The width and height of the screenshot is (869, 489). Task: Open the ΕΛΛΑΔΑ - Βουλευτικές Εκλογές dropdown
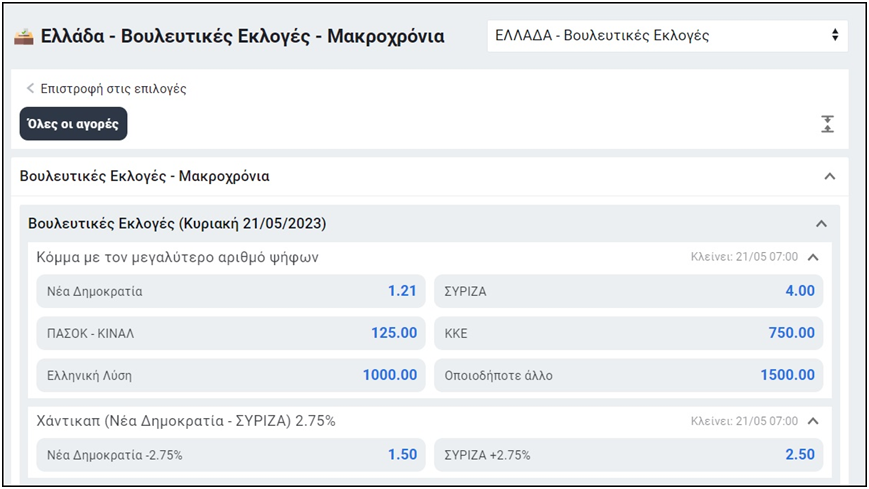pos(667,35)
